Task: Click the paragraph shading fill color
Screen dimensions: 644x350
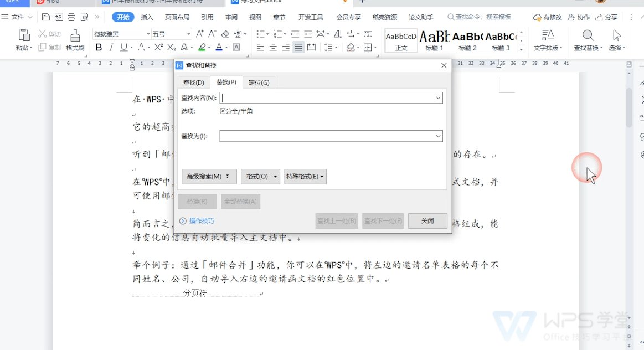Action: click(351, 47)
